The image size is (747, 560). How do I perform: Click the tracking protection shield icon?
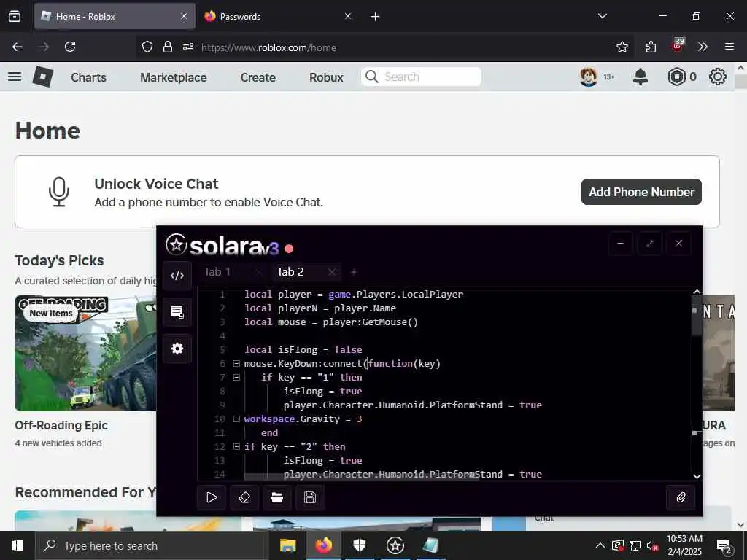(x=147, y=47)
